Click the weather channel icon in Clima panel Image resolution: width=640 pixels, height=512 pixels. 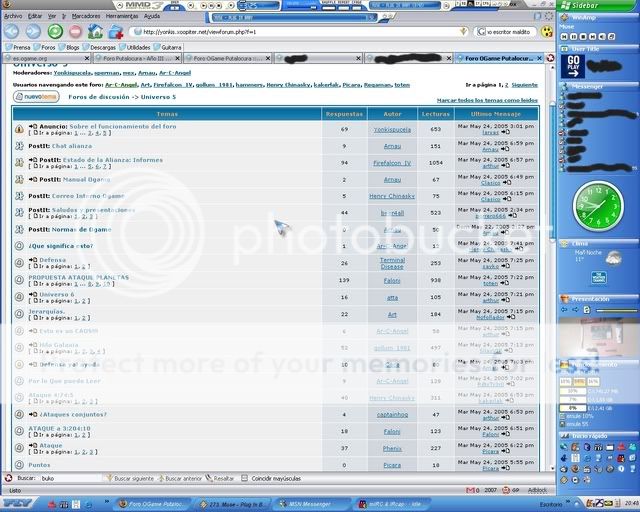[599, 278]
